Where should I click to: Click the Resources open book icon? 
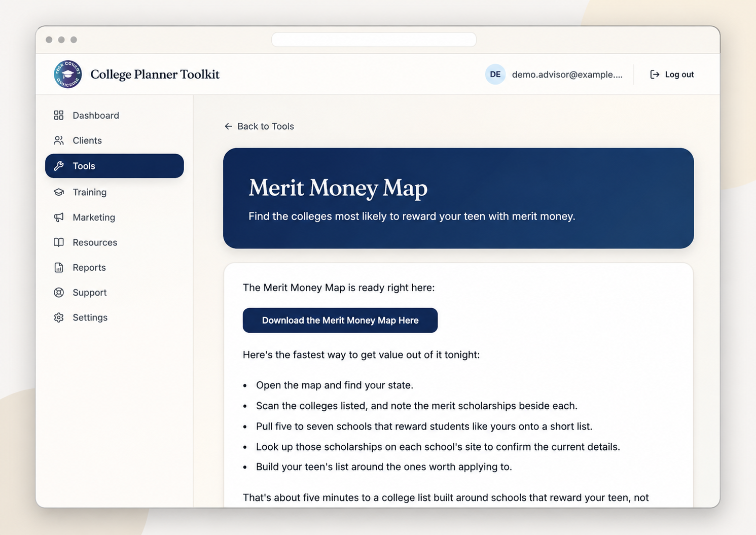pyautogui.click(x=59, y=242)
